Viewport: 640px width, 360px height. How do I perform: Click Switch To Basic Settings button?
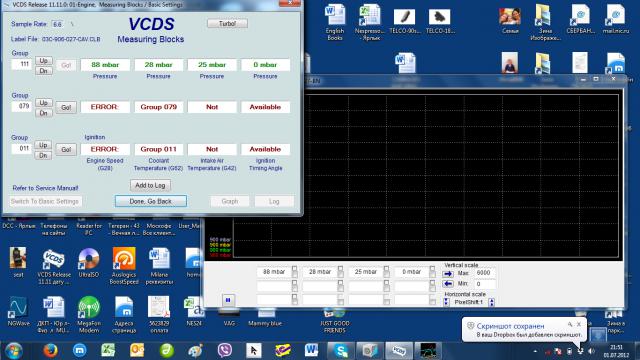45,201
